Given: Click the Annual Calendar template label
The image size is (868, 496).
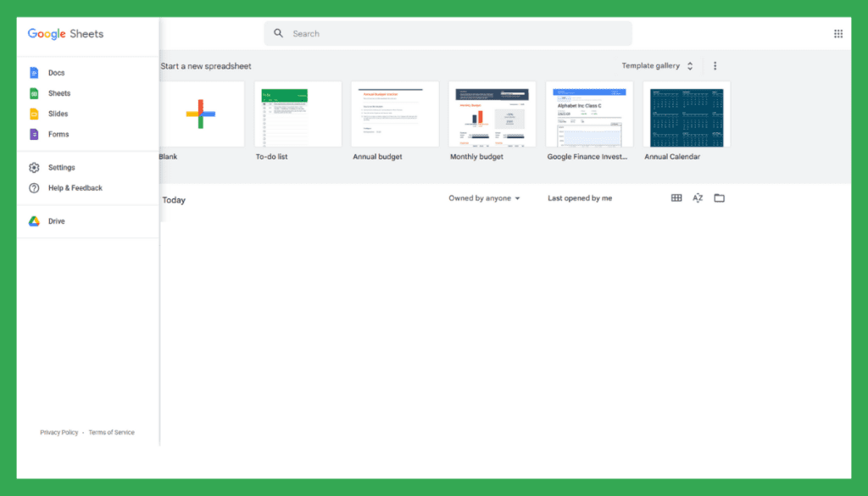Looking at the screenshot, I should 672,157.
